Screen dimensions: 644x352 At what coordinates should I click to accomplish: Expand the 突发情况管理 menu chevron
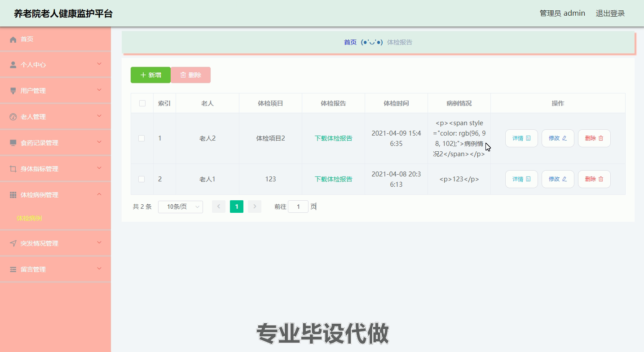pos(99,243)
